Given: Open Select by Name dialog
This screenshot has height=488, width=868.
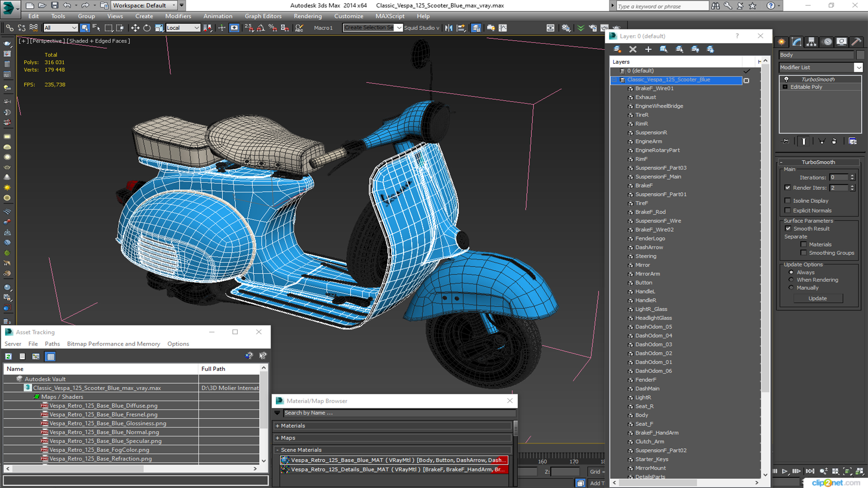Looking at the screenshot, I should 96,28.
